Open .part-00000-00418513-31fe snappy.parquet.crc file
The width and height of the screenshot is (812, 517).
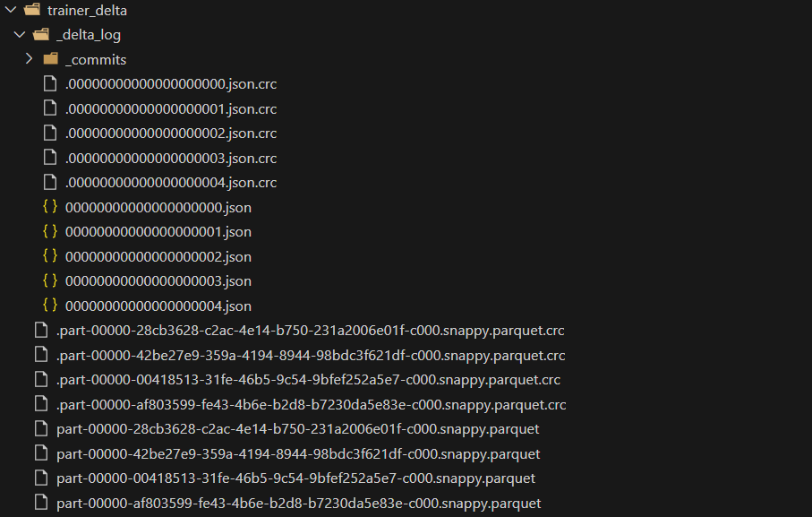pyautogui.click(x=308, y=380)
